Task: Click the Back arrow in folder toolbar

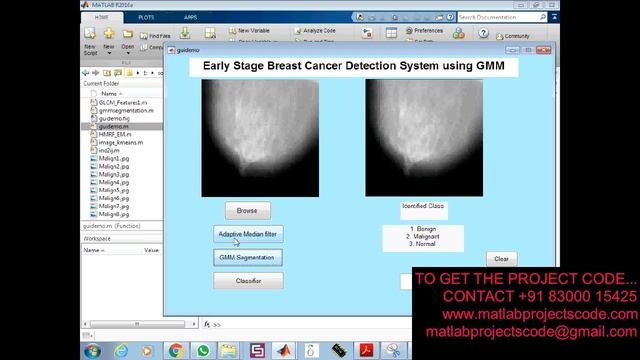Action: (x=86, y=73)
